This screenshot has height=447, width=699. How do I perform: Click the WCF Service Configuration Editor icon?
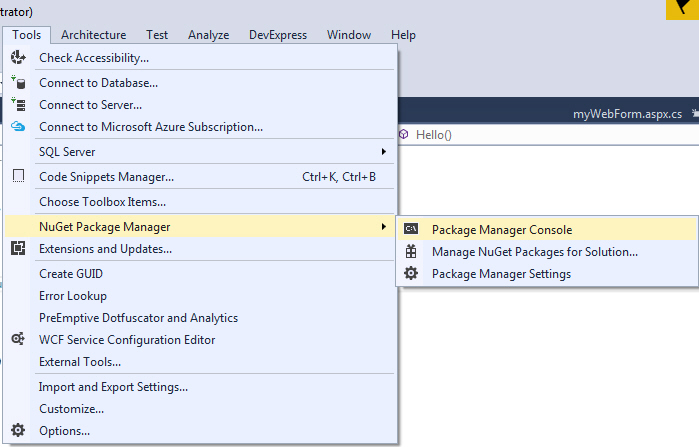(18, 340)
